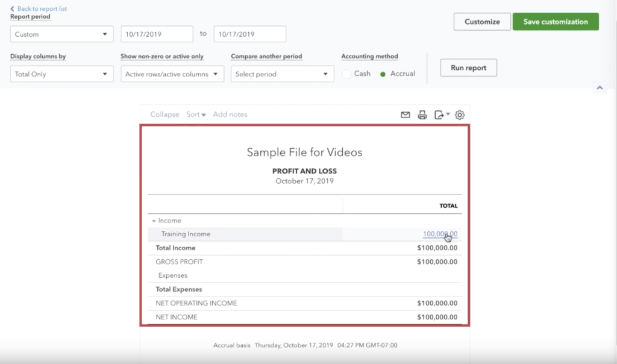Viewport: 617px width, 364px height.
Task: Open the Sort menu
Action: 196,115
